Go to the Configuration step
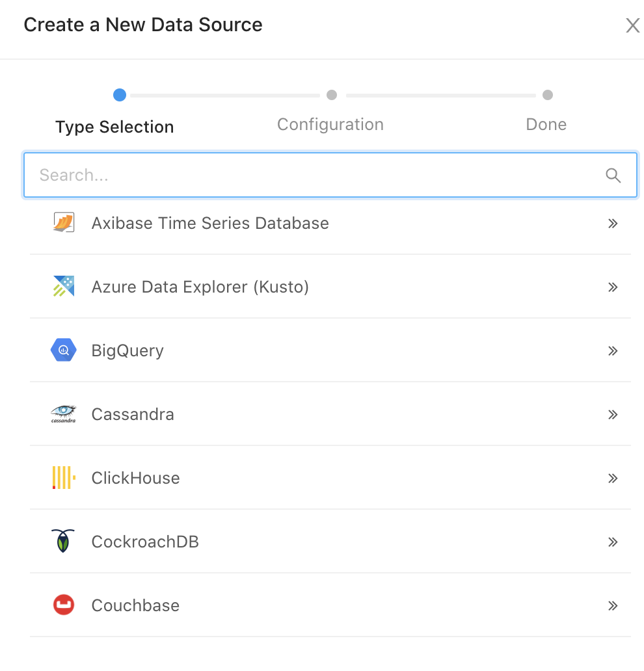Screen dimensions: 644x671 pyautogui.click(x=330, y=124)
